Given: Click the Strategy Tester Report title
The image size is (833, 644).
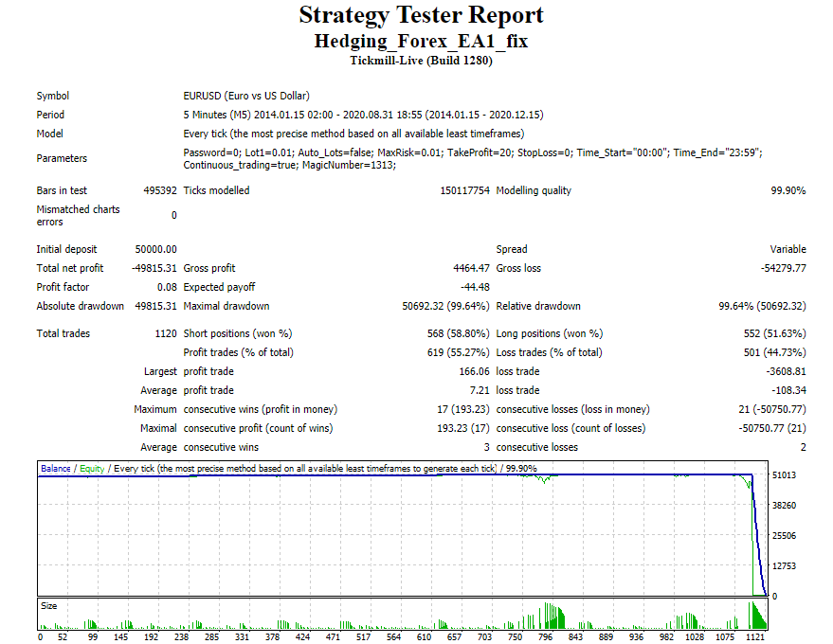Looking at the screenshot, I should tap(422, 15).
